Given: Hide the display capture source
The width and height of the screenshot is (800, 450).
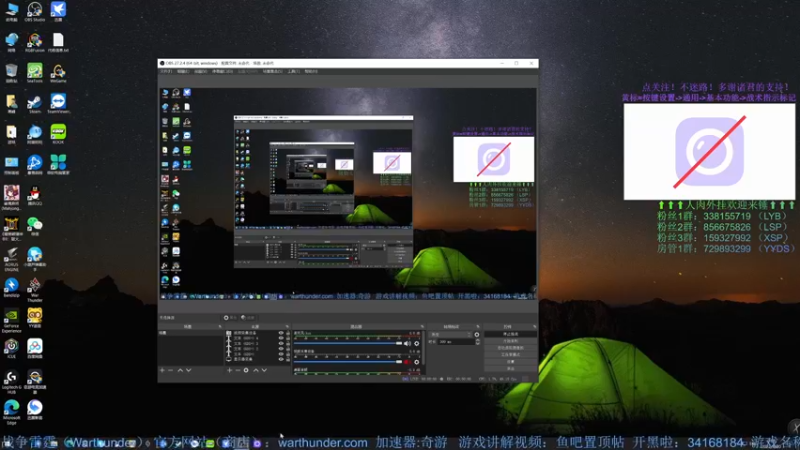Looking at the screenshot, I should 281,359.
